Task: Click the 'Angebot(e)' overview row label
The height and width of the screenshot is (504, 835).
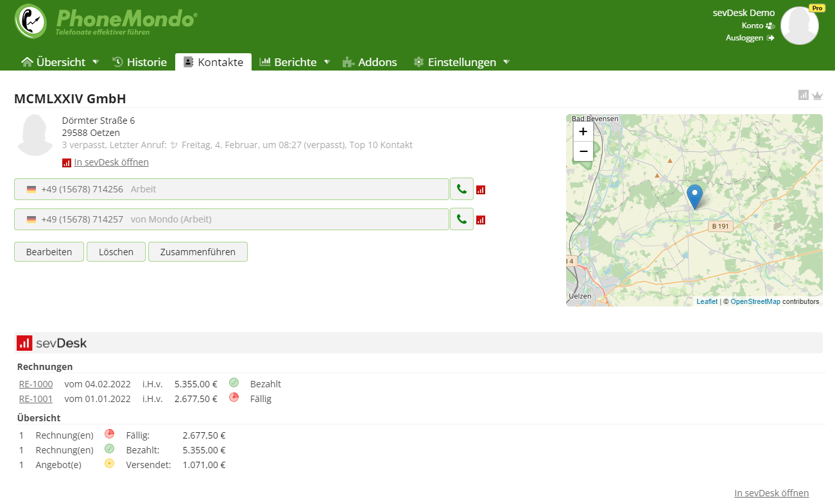Action: pos(58,465)
